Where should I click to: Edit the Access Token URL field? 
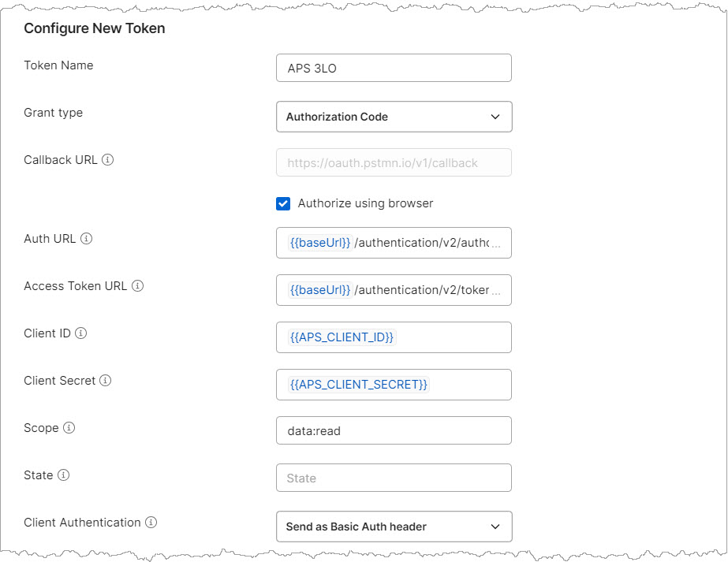(x=394, y=290)
